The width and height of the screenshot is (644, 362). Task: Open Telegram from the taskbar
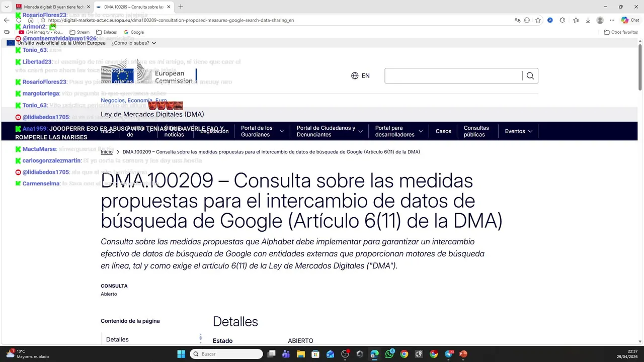point(448,354)
